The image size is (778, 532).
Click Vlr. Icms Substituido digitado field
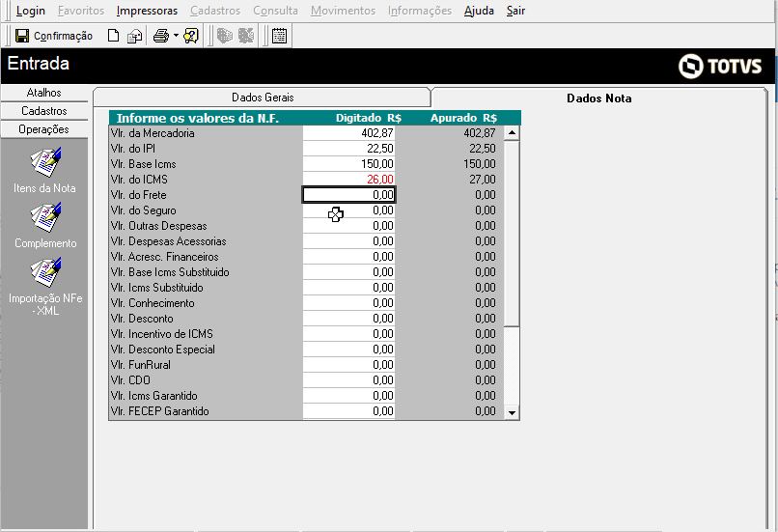(x=348, y=288)
